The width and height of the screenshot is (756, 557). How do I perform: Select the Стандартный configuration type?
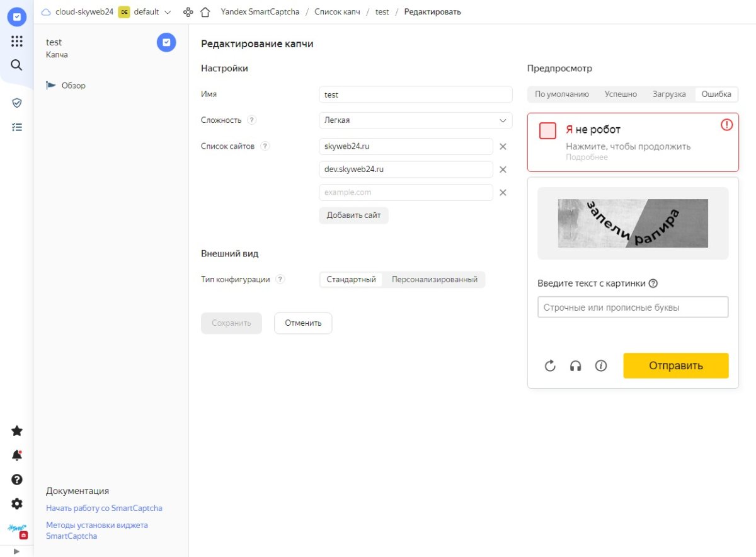click(x=352, y=279)
